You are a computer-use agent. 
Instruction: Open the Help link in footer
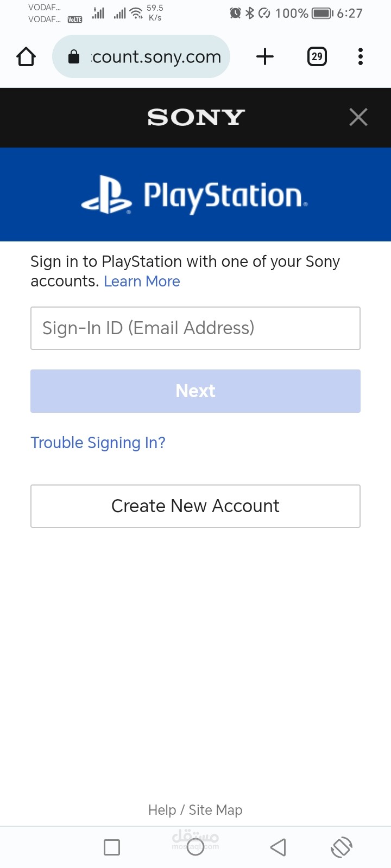pos(162,810)
